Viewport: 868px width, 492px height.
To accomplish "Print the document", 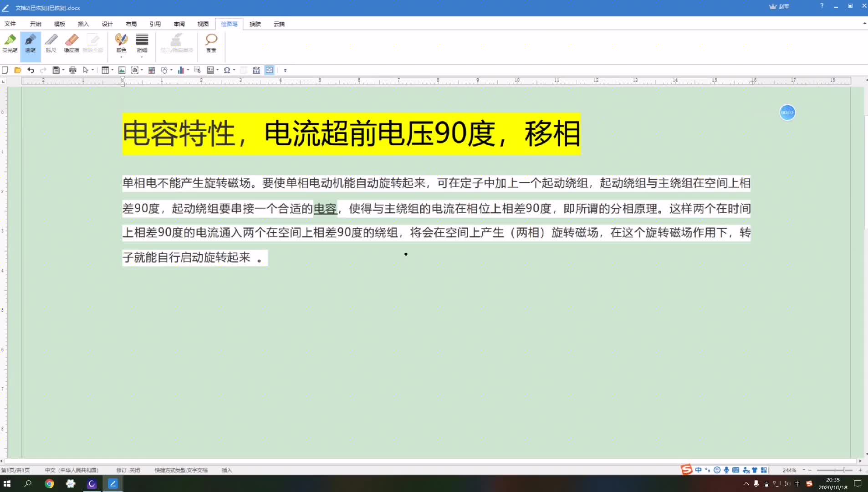I will pos(73,70).
